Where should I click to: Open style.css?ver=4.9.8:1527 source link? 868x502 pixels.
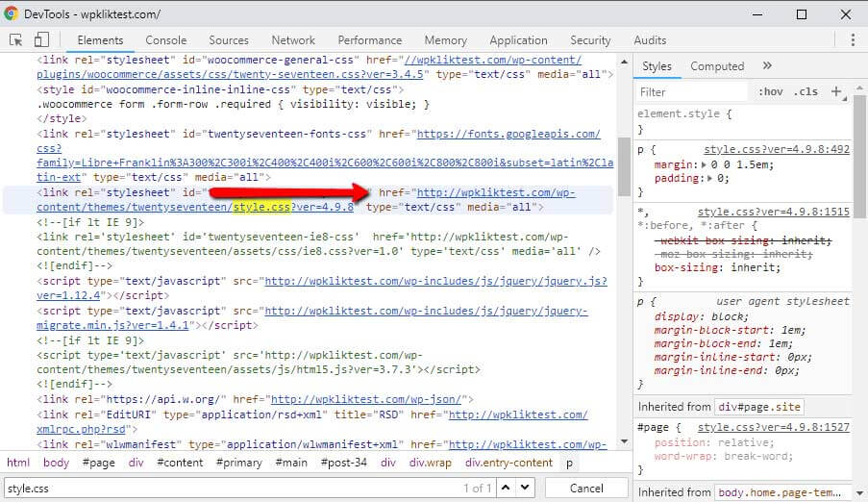pos(774,427)
